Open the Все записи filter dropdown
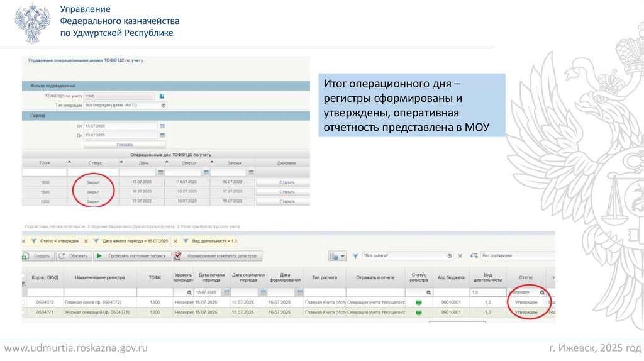The height and width of the screenshot is (361, 644). tap(449, 256)
